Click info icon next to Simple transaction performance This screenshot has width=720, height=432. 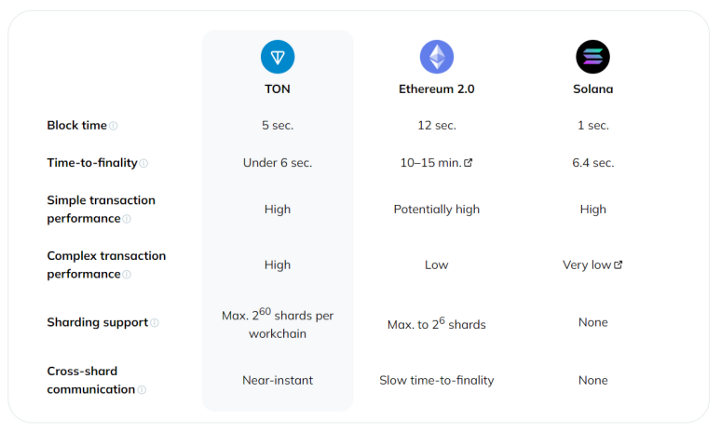(x=127, y=219)
